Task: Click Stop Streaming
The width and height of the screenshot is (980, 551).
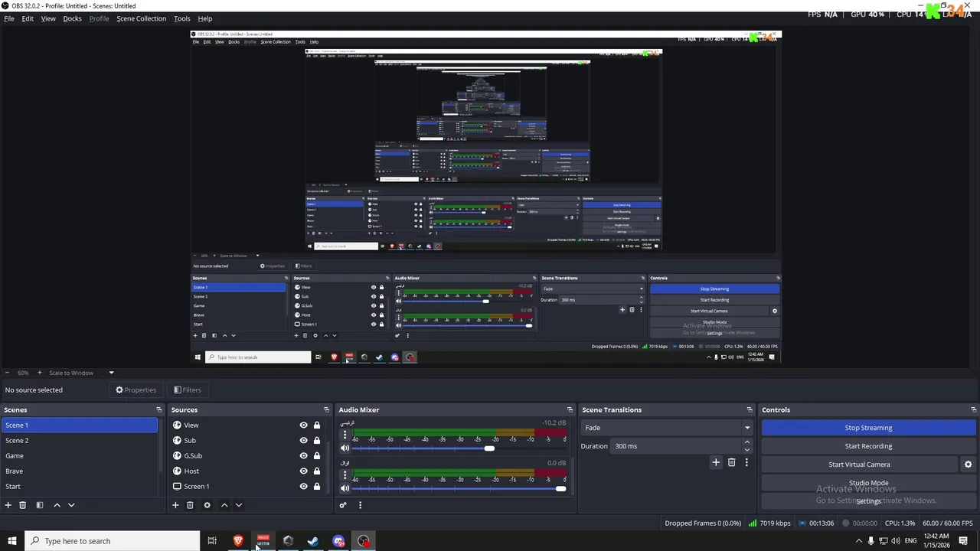Action: coord(868,428)
